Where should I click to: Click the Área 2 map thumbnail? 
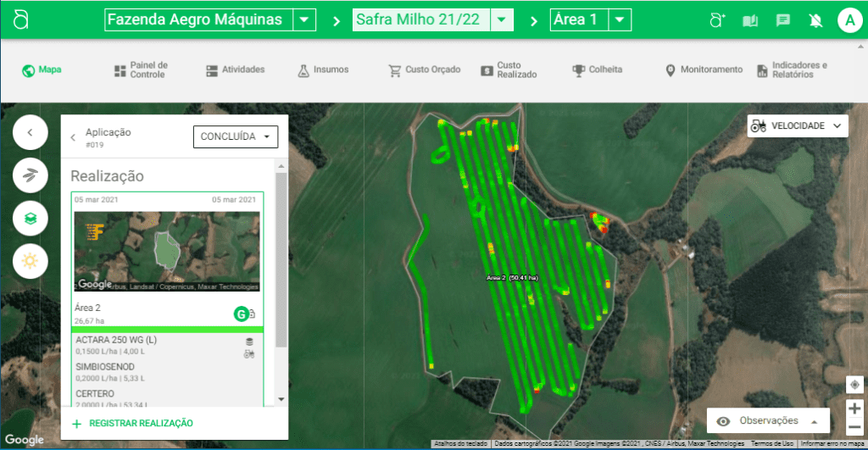pyautogui.click(x=167, y=252)
